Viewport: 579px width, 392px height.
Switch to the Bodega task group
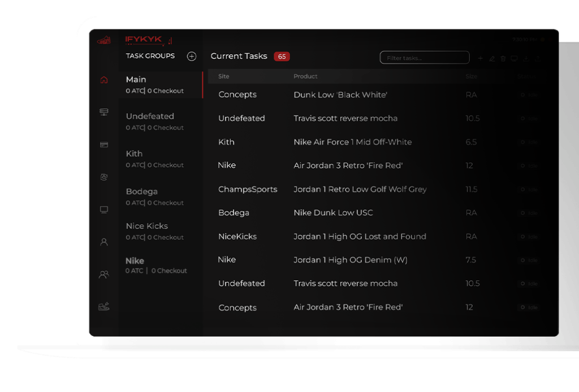[x=155, y=196]
